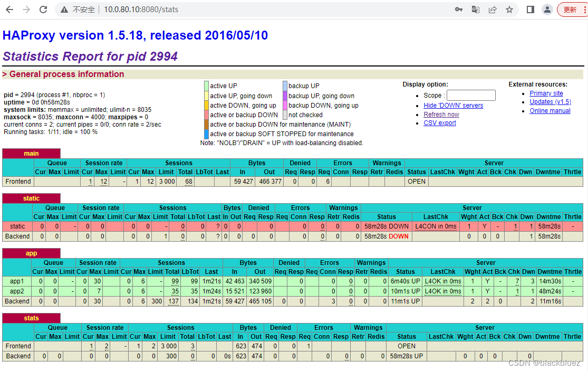Image resolution: width=588 pixels, height=371 pixels.
Task: Select the active UP color swatch
Action: pyautogui.click(x=206, y=86)
